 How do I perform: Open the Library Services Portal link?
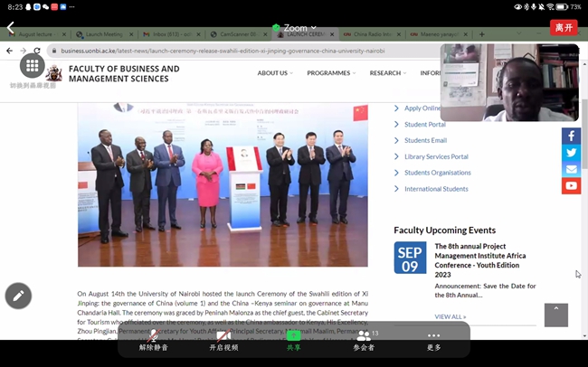(436, 156)
